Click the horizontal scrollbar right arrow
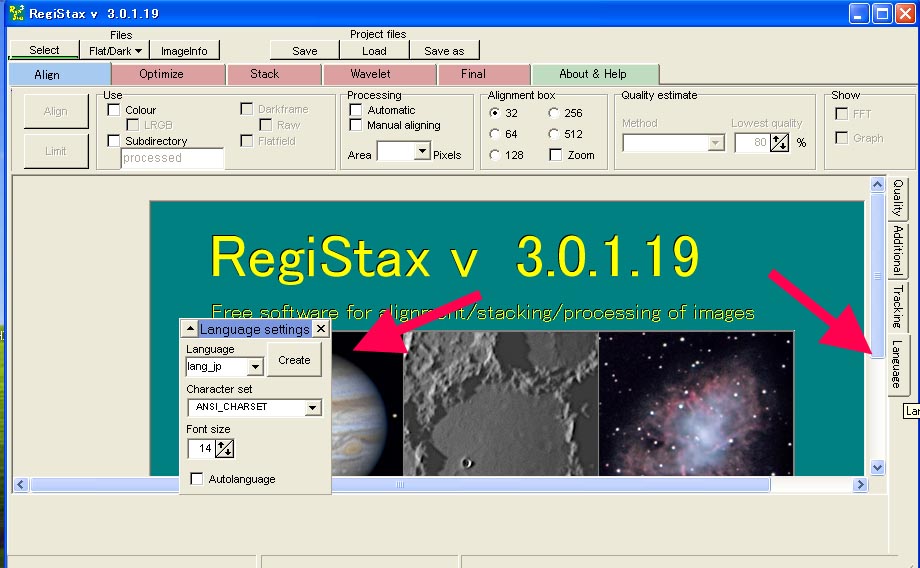 pos(860,485)
